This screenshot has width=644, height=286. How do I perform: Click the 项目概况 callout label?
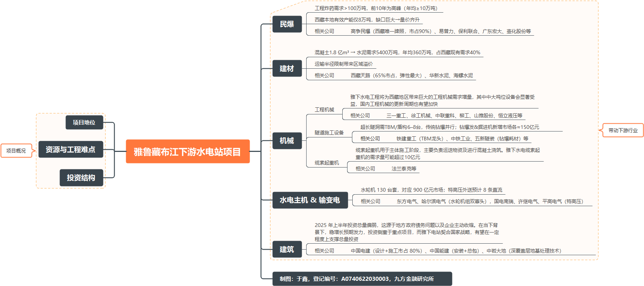coord(16,151)
